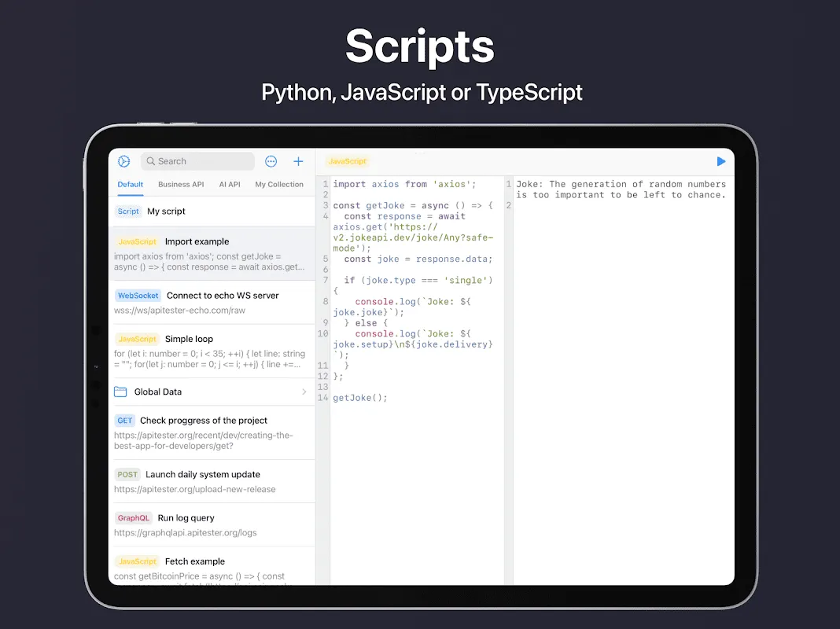Click the "getJoke();" code line
The image size is (840, 629).
(360, 398)
